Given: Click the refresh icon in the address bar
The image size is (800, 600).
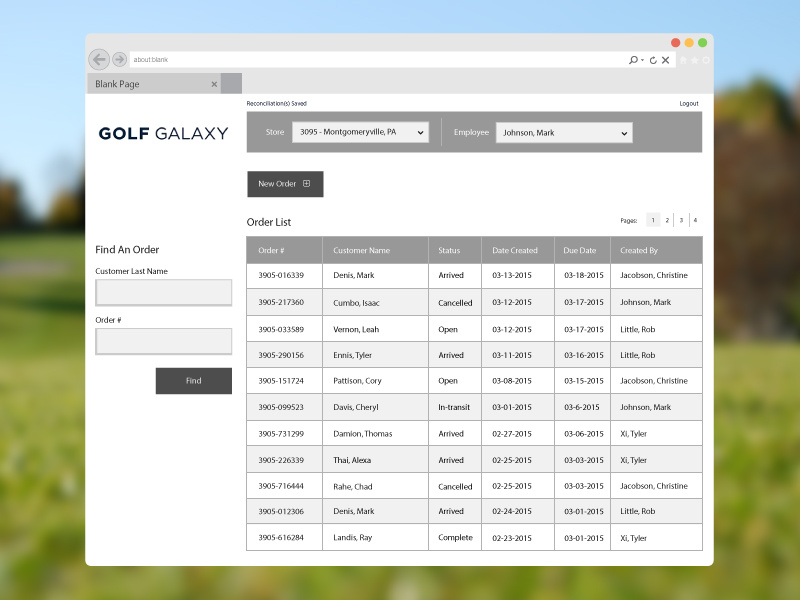Looking at the screenshot, I should tap(653, 60).
